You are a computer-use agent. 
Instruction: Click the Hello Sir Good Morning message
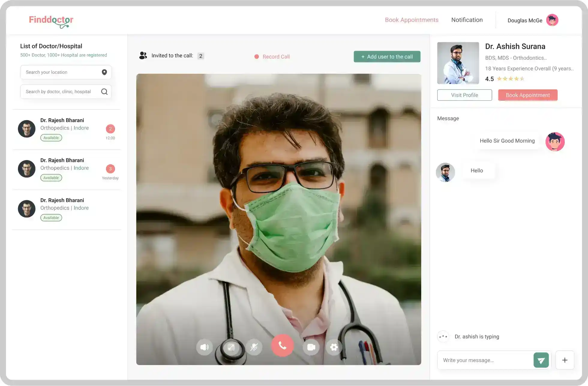[x=507, y=141]
